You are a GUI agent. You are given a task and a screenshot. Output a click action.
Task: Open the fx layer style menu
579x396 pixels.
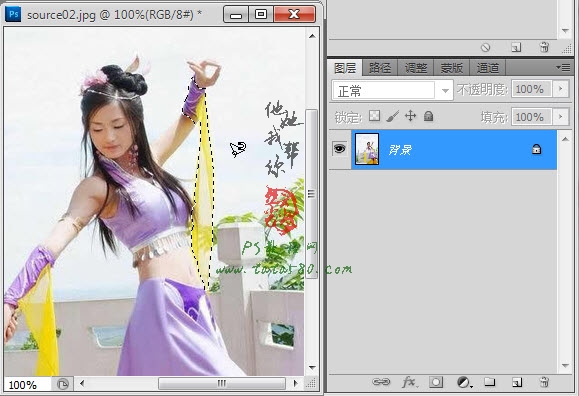[409, 382]
